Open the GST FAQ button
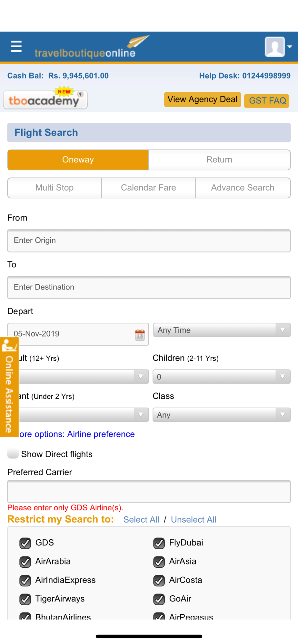The height and width of the screenshot is (644, 298). tap(267, 101)
